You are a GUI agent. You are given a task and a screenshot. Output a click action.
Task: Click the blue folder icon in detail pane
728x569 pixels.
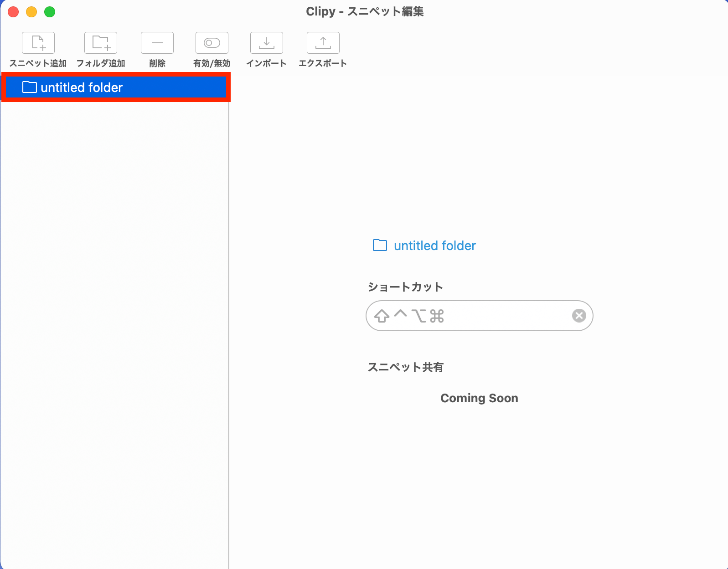pos(380,246)
